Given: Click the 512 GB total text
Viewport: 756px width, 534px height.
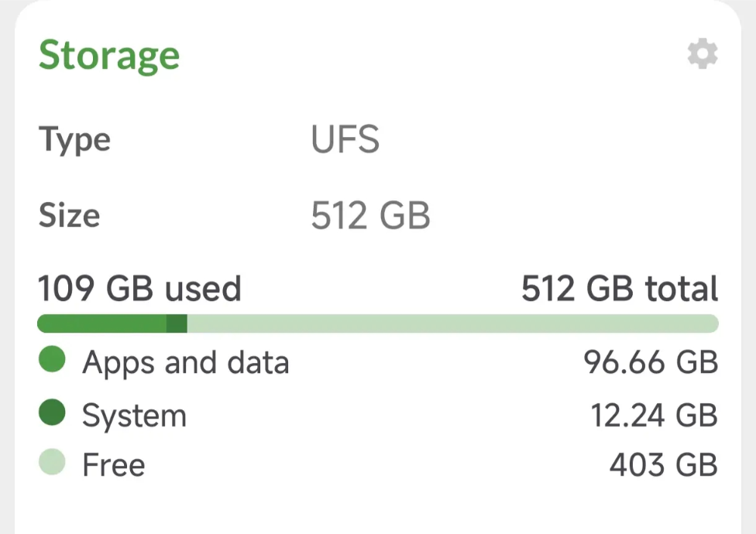Looking at the screenshot, I should click(x=620, y=289).
